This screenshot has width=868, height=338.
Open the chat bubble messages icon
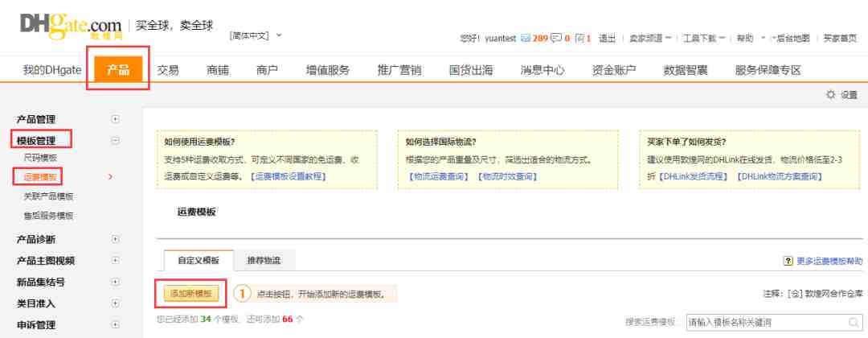(556, 39)
